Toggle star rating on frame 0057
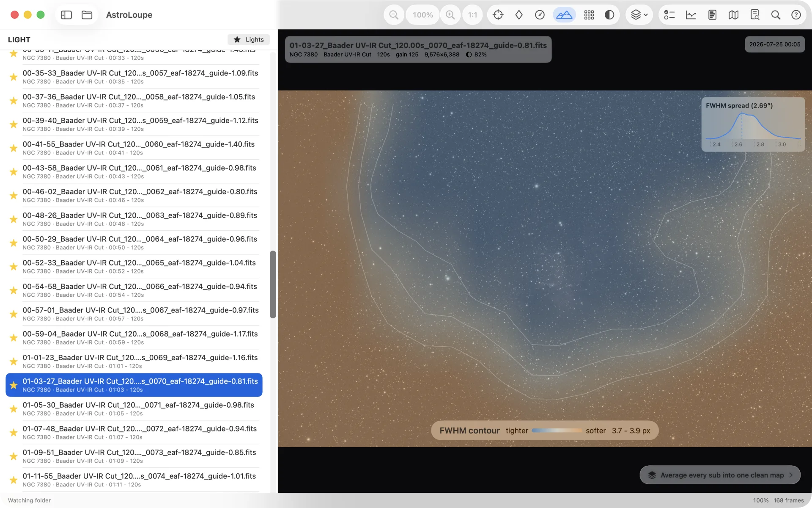This screenshot has width=812, height=508. click(x=14, y=77)
